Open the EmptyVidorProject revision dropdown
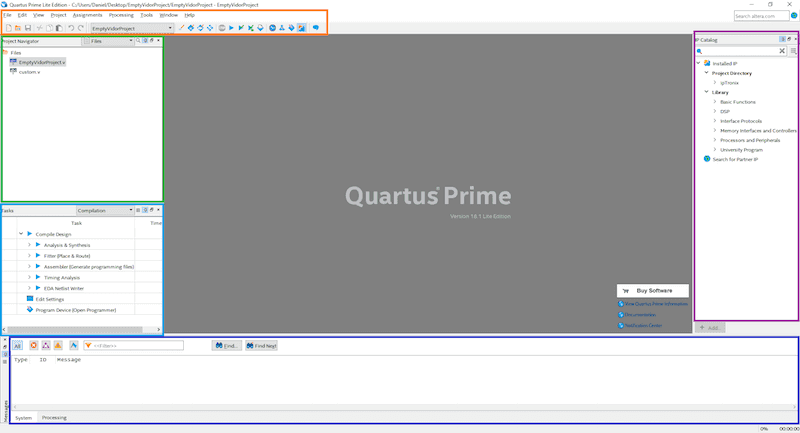 tap(170, 28)
